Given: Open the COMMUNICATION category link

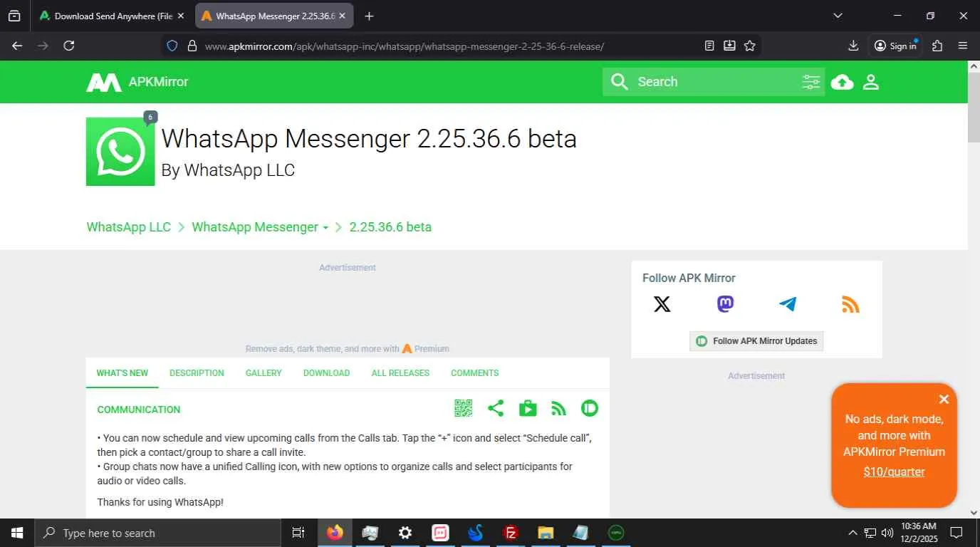Looking at the screenshot, I should [x=139, y=410].
